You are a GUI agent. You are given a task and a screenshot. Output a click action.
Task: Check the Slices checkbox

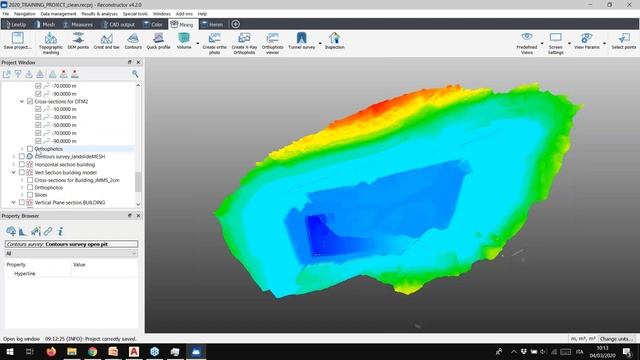30,195
